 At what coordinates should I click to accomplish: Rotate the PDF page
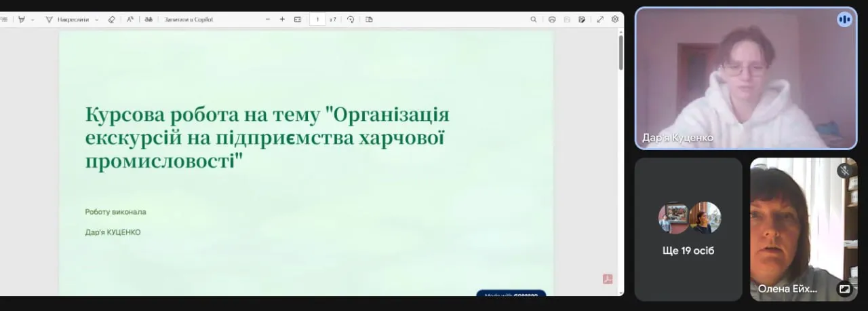[351, 20]
